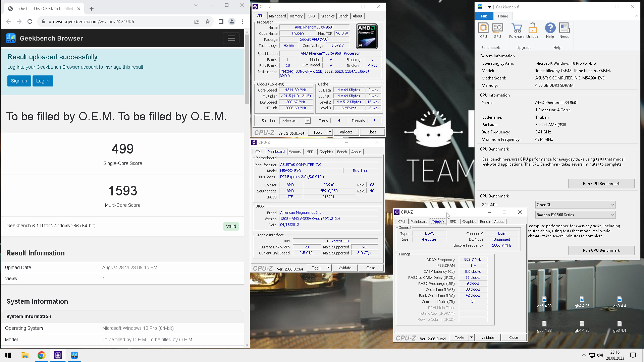Screen dimensions: 644x362
Task: Open the top-row gb5 4.33 desktop file
Action: (544, 302)
